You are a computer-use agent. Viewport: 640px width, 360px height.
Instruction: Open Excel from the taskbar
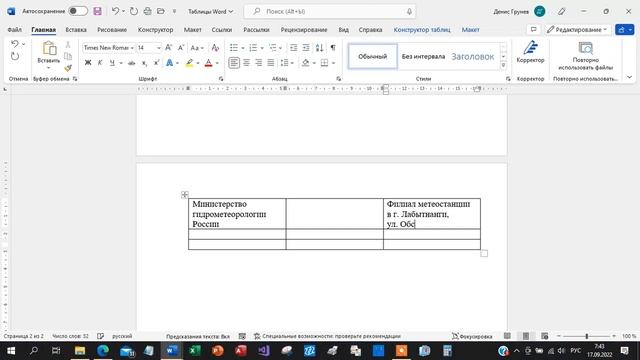195,351
